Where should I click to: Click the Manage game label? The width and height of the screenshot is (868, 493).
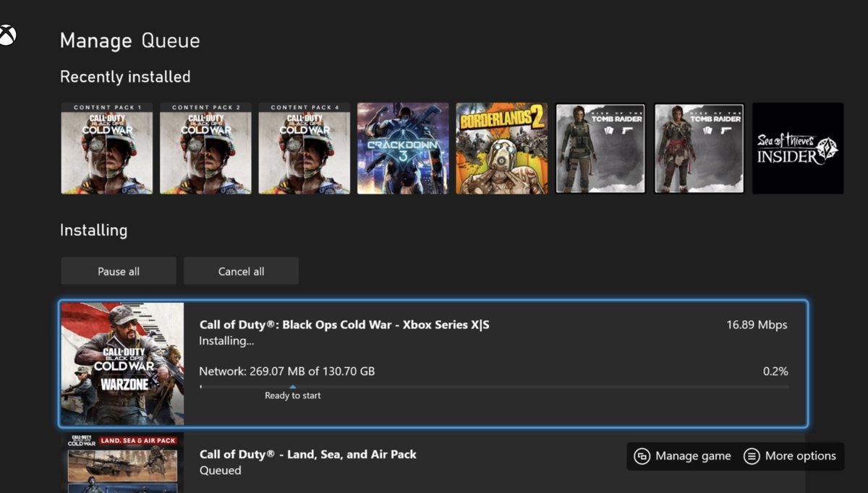click(693, 456)
